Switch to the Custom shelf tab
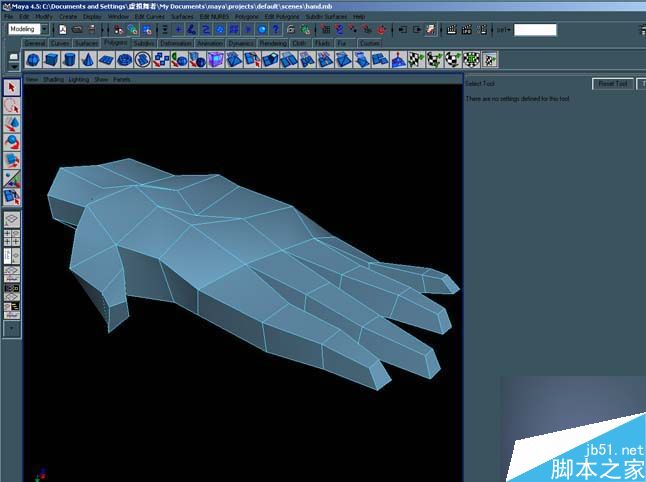This screenshot has width=646, height=482. (370, 43)
